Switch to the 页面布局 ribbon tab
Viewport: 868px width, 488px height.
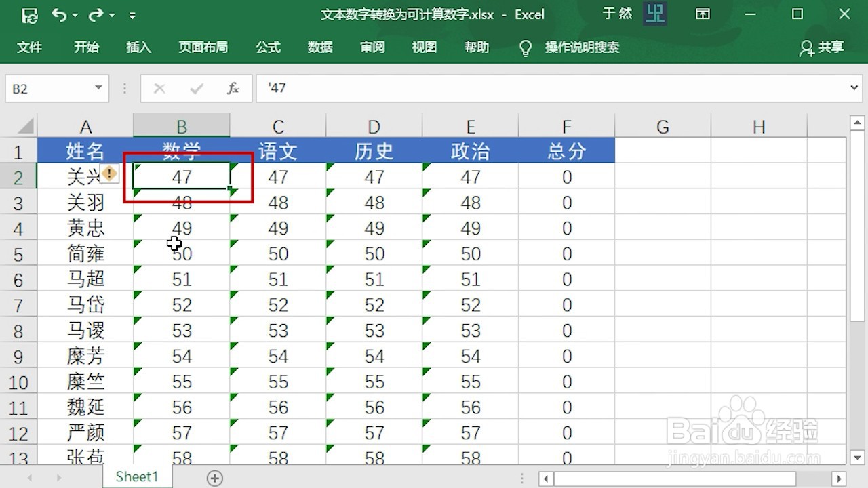tap(203, 47)
